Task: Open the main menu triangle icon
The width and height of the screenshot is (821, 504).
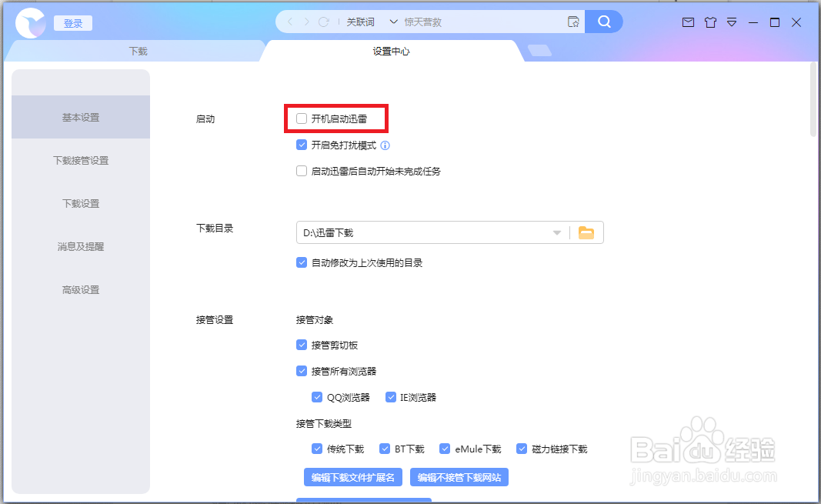Action: (732, 22)
